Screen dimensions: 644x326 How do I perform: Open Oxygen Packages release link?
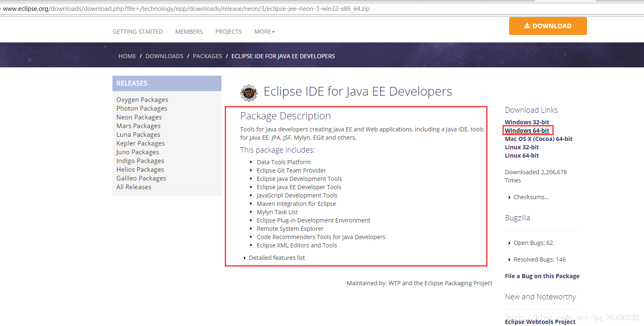click(x=142, y=100)
